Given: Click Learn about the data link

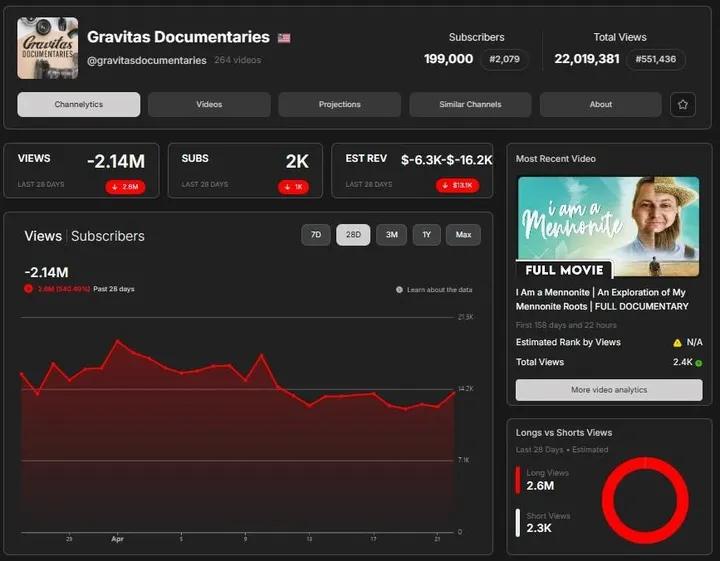Looking at the screenshot, I should tap(439, 290).
